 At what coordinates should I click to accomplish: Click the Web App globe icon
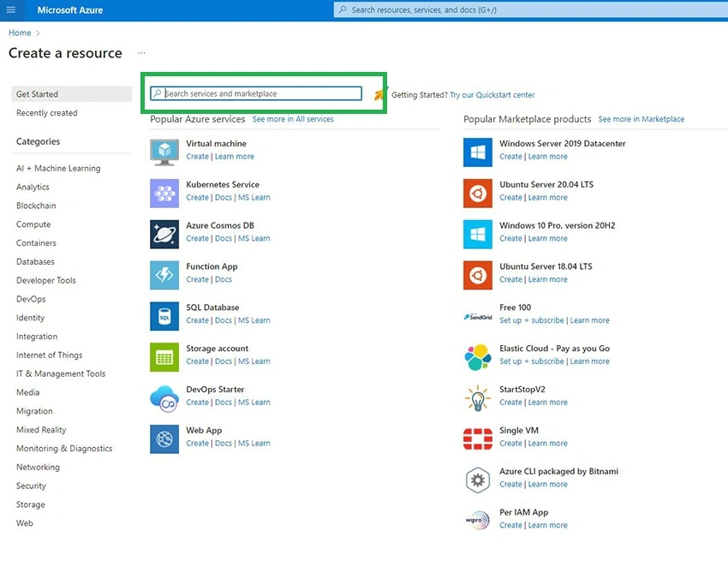pos(164,439)
